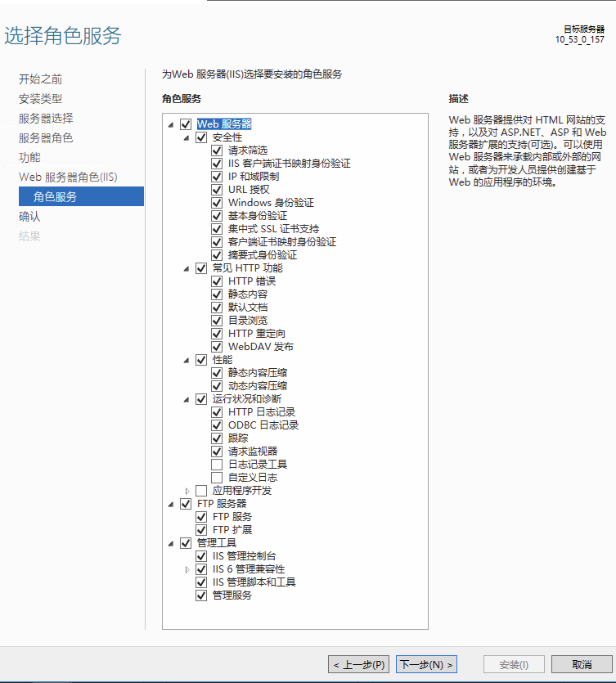Uncheck 集中式 SSL 证书支持 checkbox
The width and height of the screenshot is (616, 683).
(x=217, y=229)
